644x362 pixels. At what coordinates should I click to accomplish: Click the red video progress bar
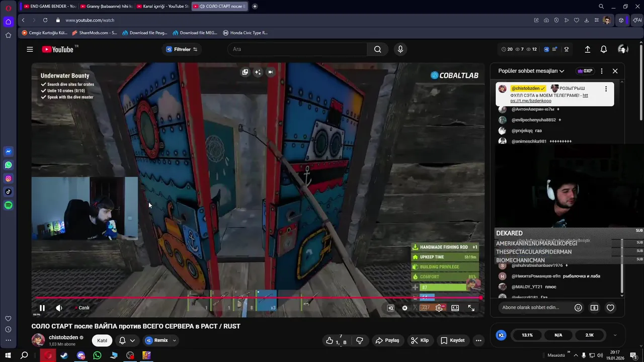click(257, 298)
